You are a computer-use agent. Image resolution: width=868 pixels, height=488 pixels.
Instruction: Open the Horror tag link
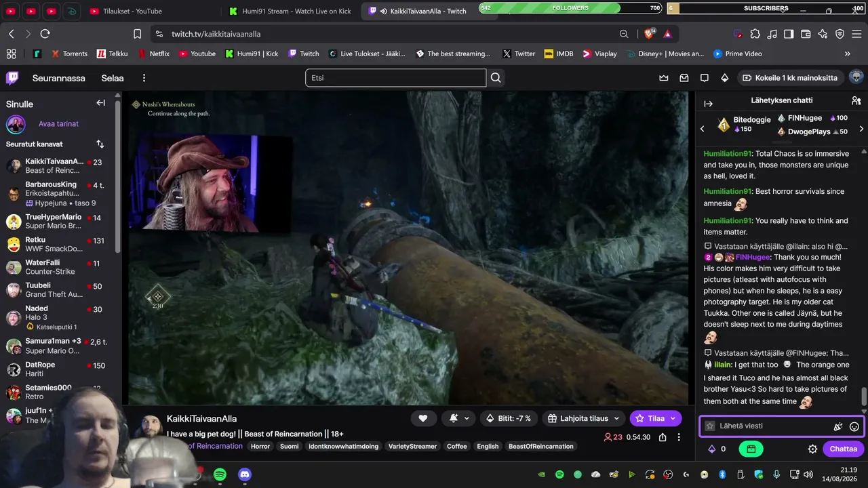click(x=260, y=446)
